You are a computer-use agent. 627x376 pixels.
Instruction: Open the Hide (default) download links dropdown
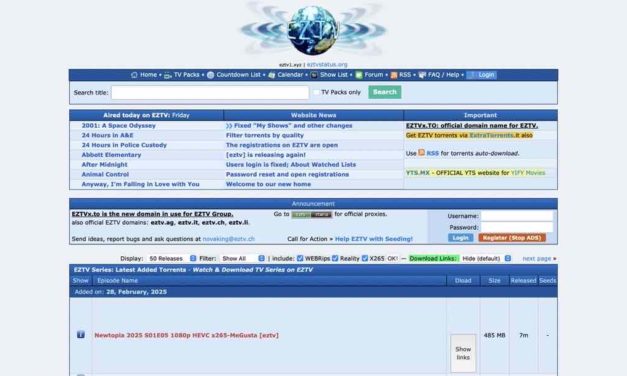click(x=486, y=258)
